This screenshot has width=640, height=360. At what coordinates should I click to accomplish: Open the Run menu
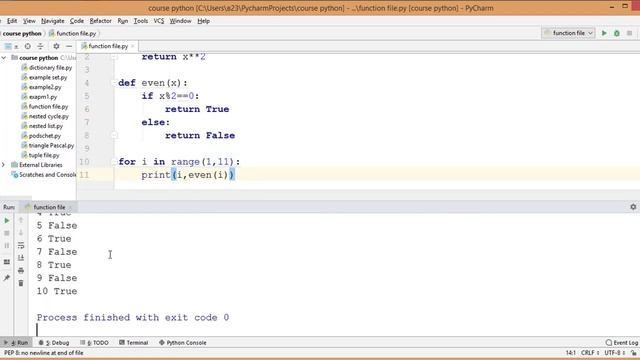pos(122,21)
